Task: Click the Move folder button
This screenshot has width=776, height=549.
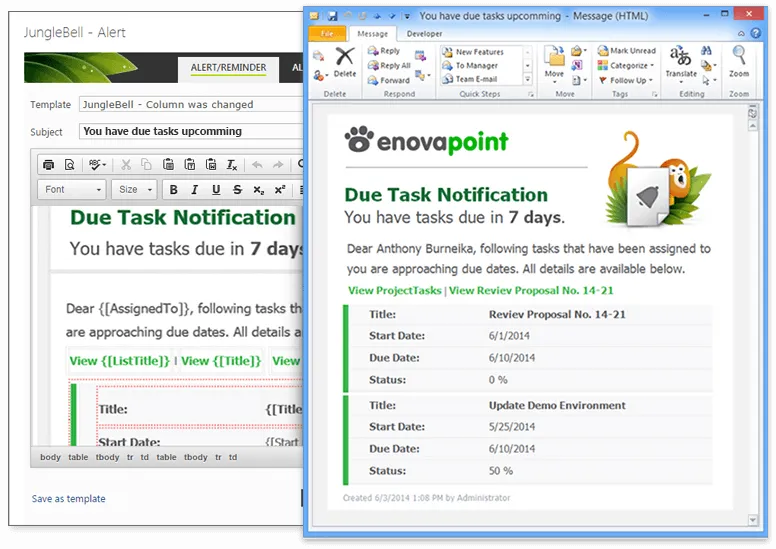Action: click(x=554, y=63)
